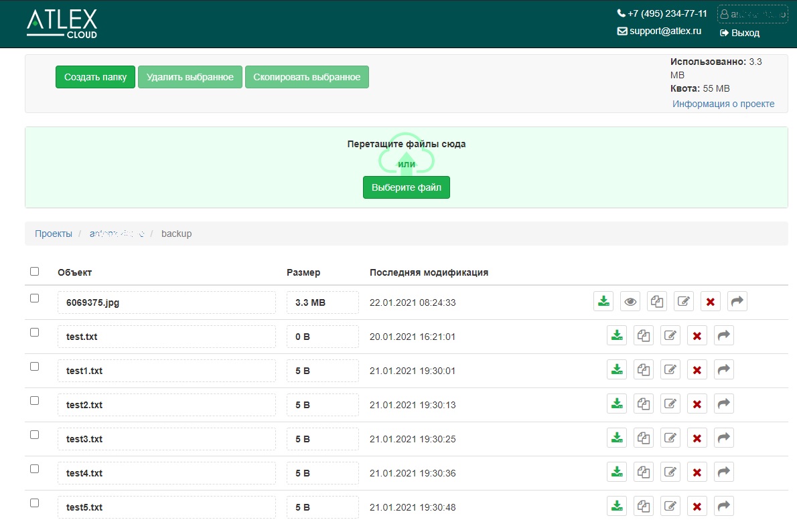This screenshot has width=797, height=532.
Task: Click Скопировать выбранное button
Action: click(x=307, y=77)
